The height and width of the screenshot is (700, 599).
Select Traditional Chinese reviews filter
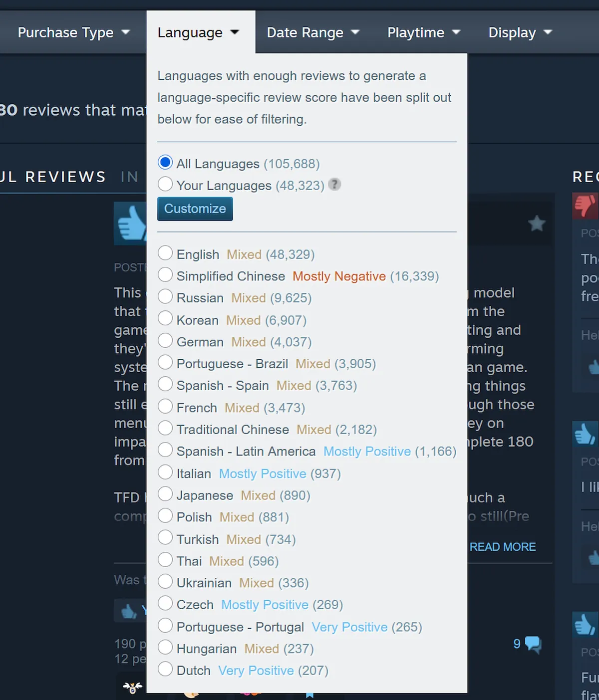[x=165, y=428]
